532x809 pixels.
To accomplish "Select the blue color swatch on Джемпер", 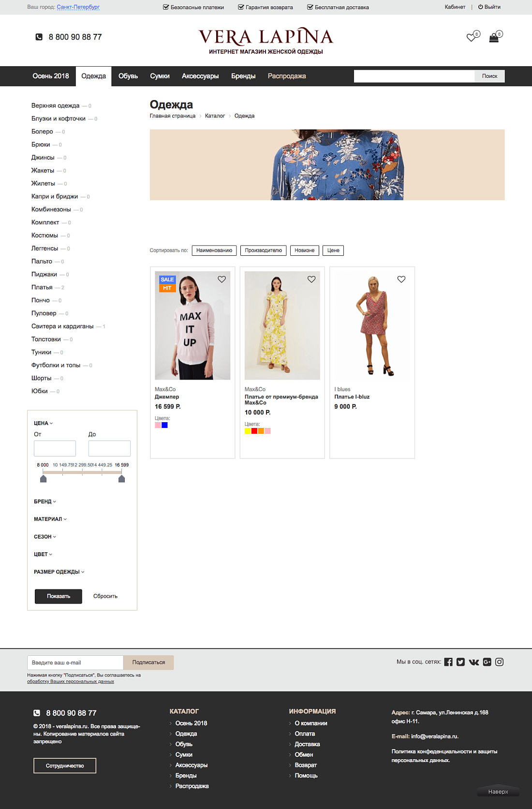I will click(164, 425).
